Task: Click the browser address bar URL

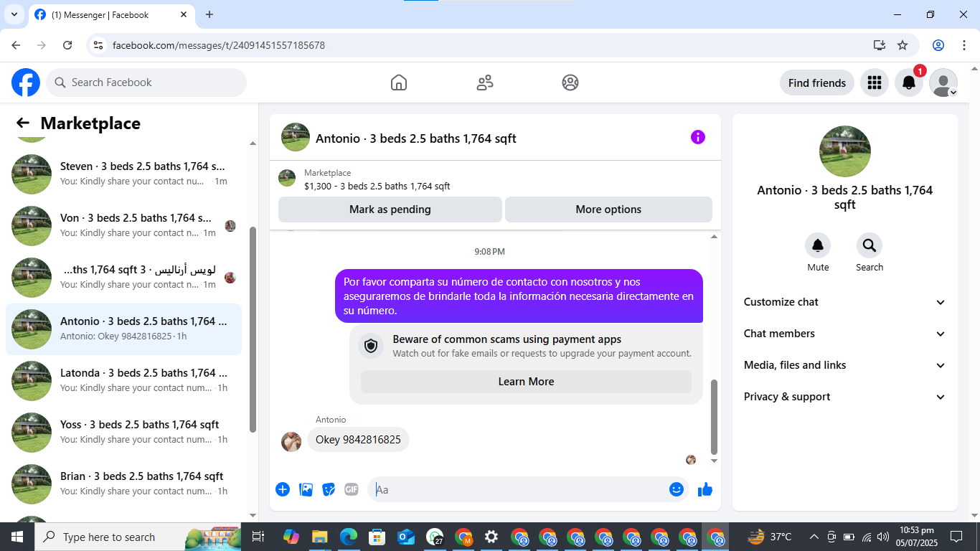Action: pos(219,45)
